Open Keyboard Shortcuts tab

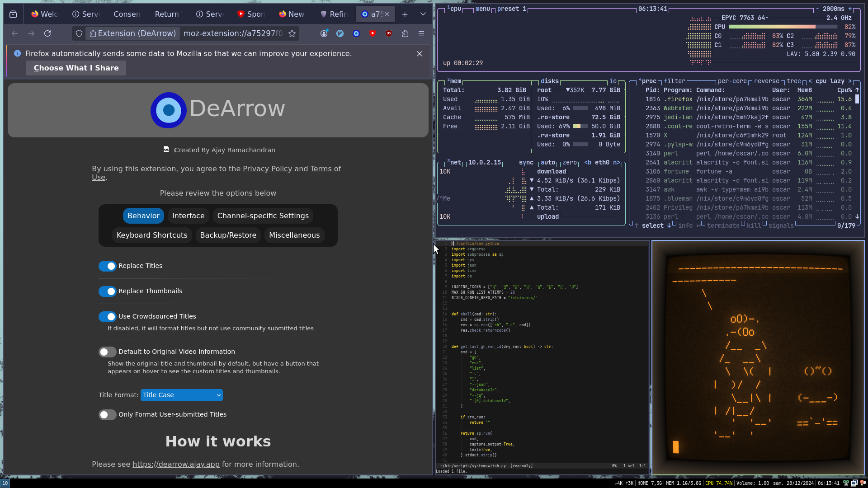click(152, 235)
